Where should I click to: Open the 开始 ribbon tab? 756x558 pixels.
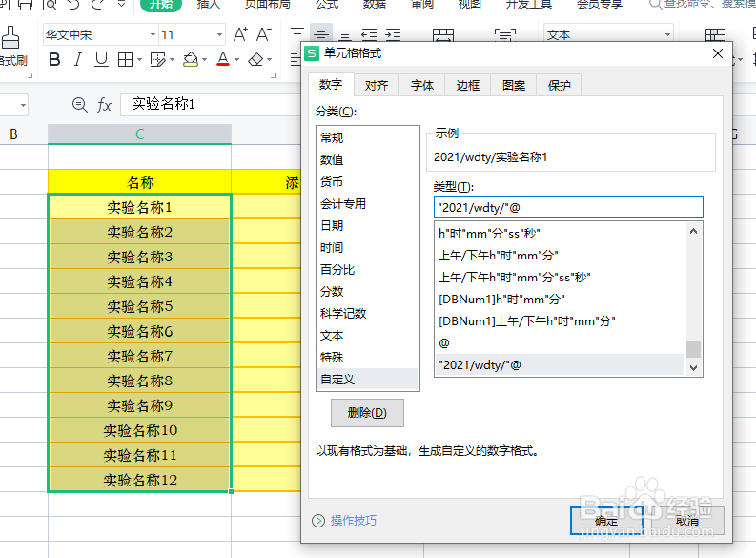pyautogui.click(x=161, y=5)
